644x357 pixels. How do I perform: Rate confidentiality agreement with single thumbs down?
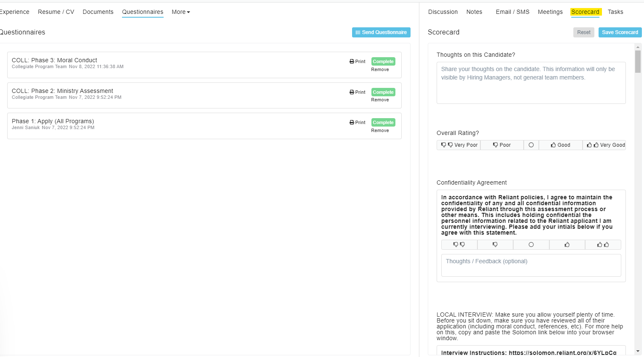point(495,245)
